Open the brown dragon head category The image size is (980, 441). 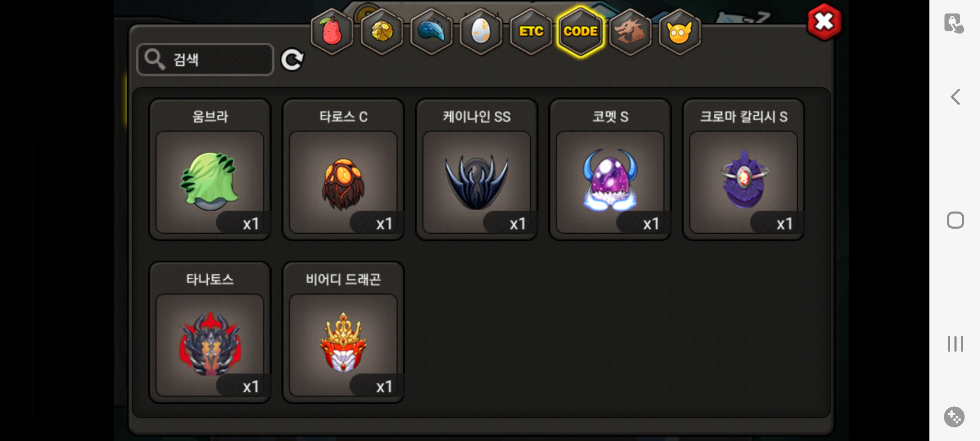click(630, 32)
